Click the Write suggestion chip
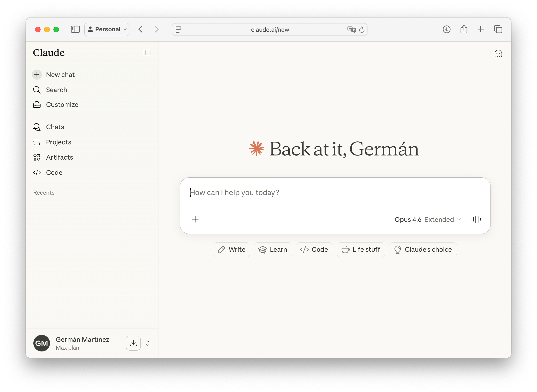Image resolution: width=537 pixels, height=392 pixels. click(231, 250)
